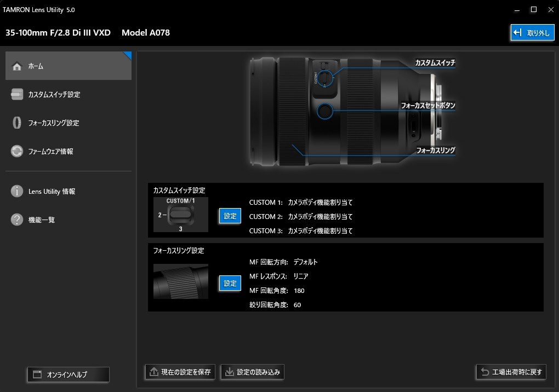Click the custom switch settings sidebar icon

point(17,95)
